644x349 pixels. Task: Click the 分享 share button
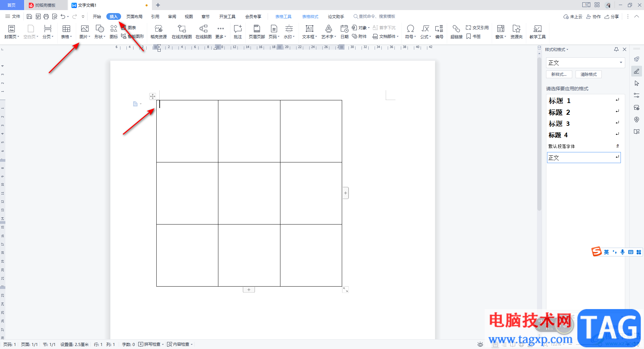coord(611,16)
